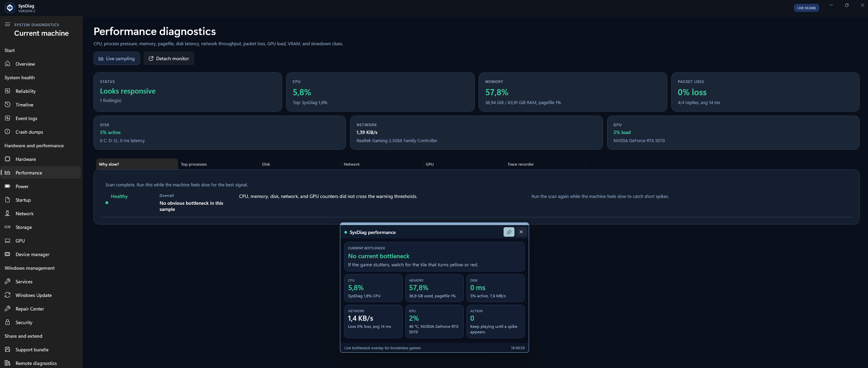Click overlay MEMORY tile 36,9 GB used
The height and width of the screenshot is (368, 868).
coord(434,288)
